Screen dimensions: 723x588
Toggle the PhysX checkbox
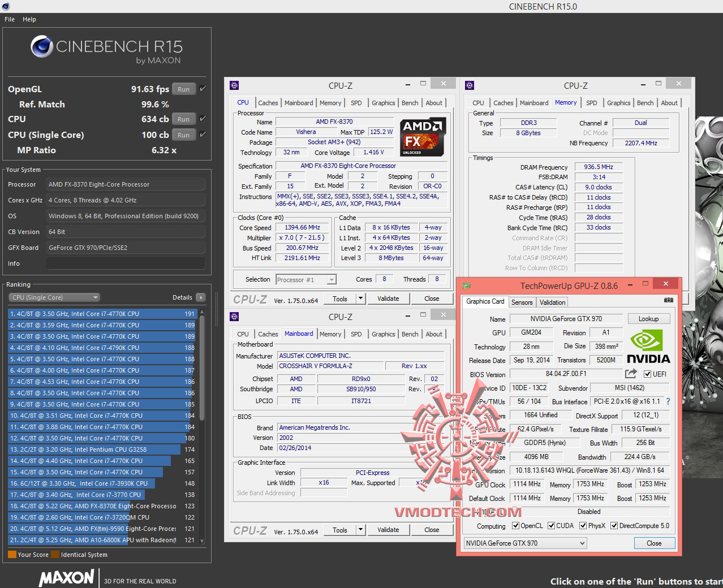click(583, 526)
